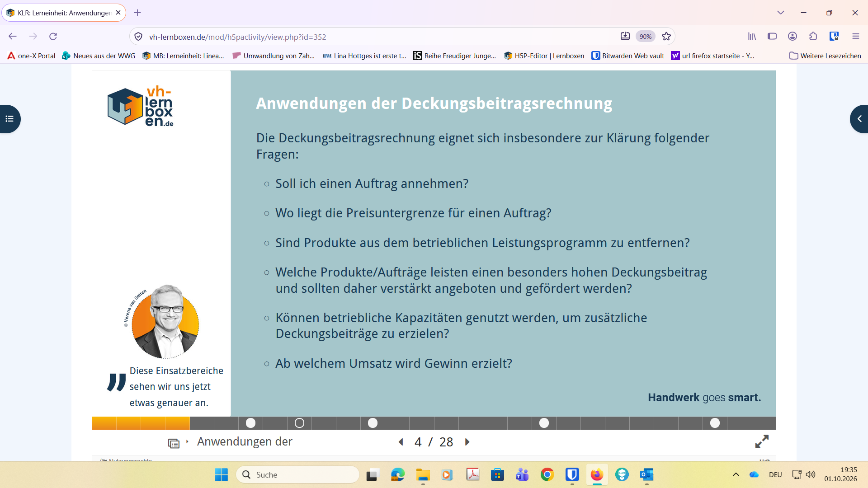Go to the next slide arrow
This screenshot has width=868, height=488.
tap(467, 442)
